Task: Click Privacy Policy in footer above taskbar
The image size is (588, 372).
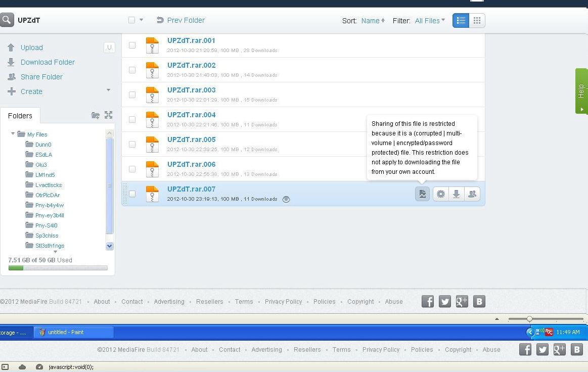Action: [x=284, y=302]
